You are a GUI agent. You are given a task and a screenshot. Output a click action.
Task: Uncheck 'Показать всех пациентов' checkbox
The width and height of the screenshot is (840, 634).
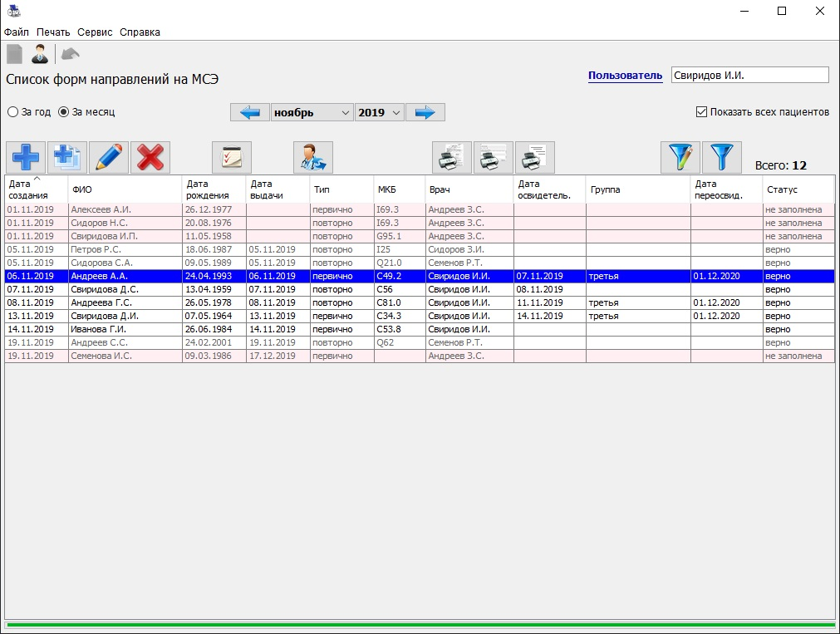point(701,112)
